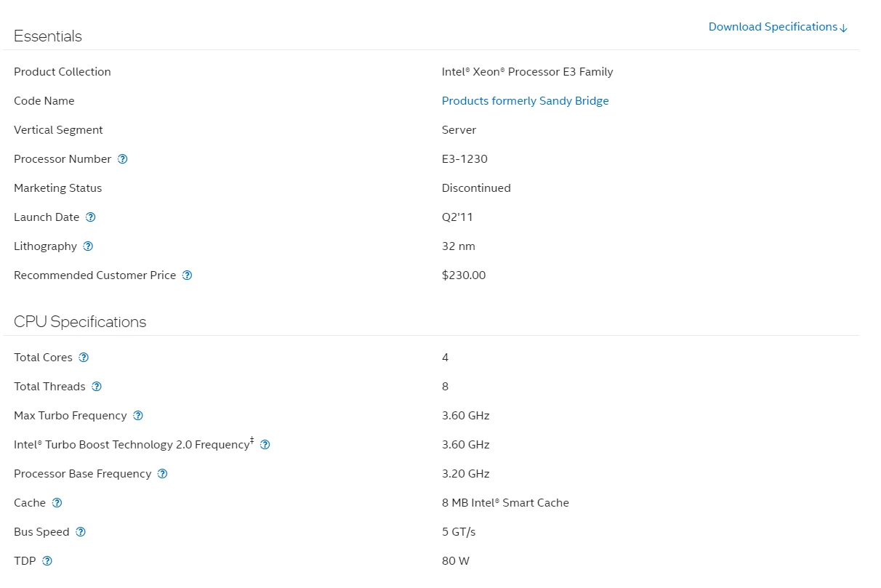The image size is (881, 588).
Task: Show Lithography info tooltip icon
Action: [88, 246]
